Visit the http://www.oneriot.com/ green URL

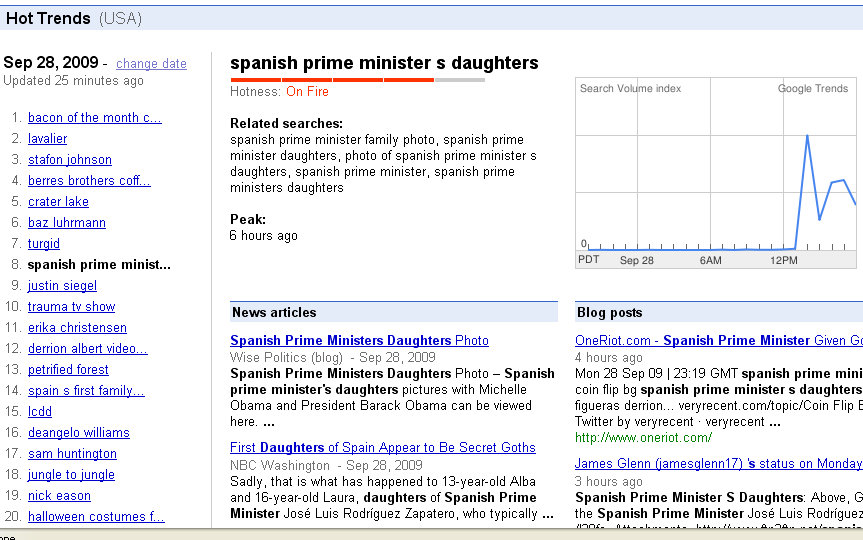click(643, 438)
